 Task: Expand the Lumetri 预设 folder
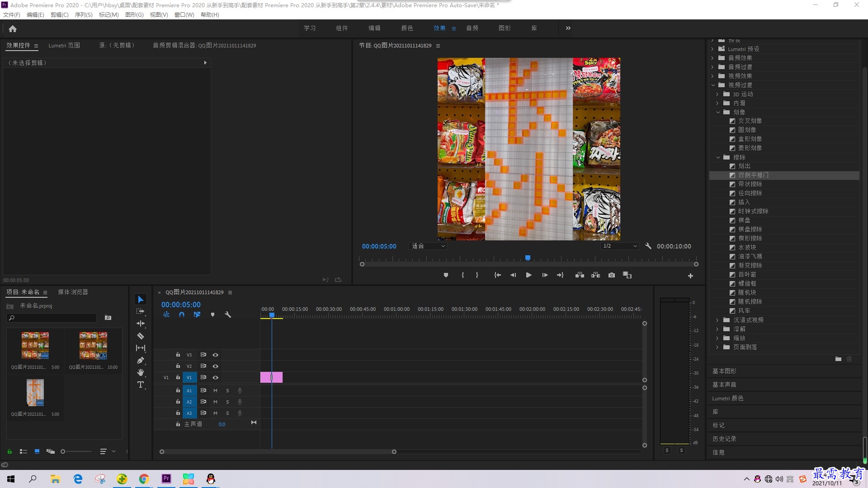pos(712,49)
